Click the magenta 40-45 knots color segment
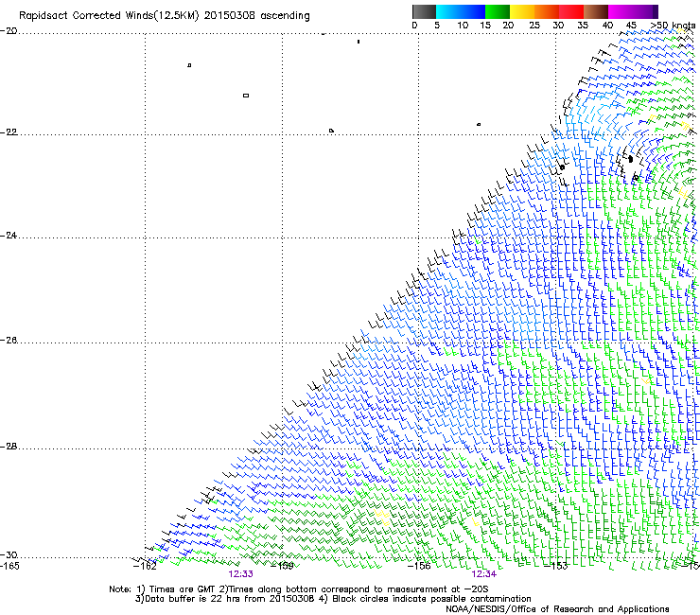 (621, 11)
